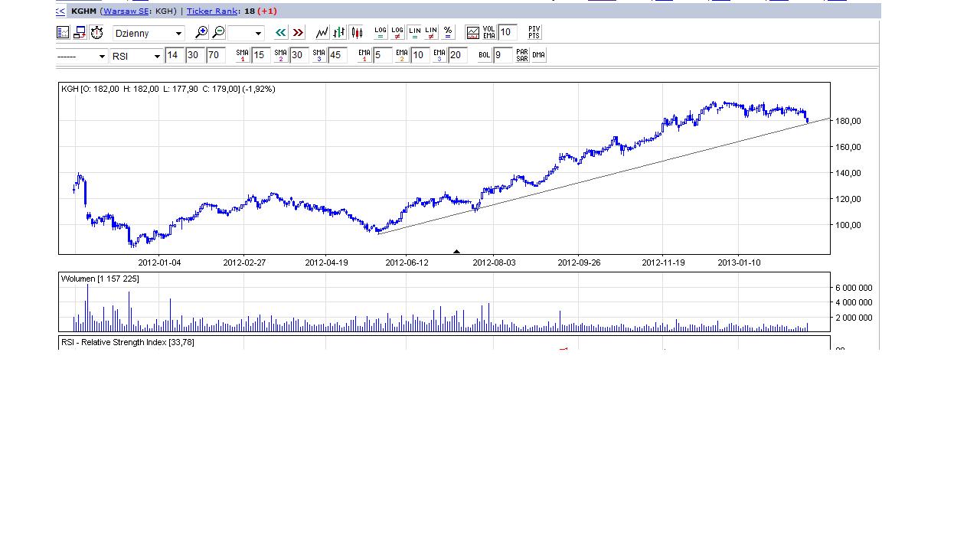
Task: Open the Warsaw SE exchange link
Action: click(125, 11)
